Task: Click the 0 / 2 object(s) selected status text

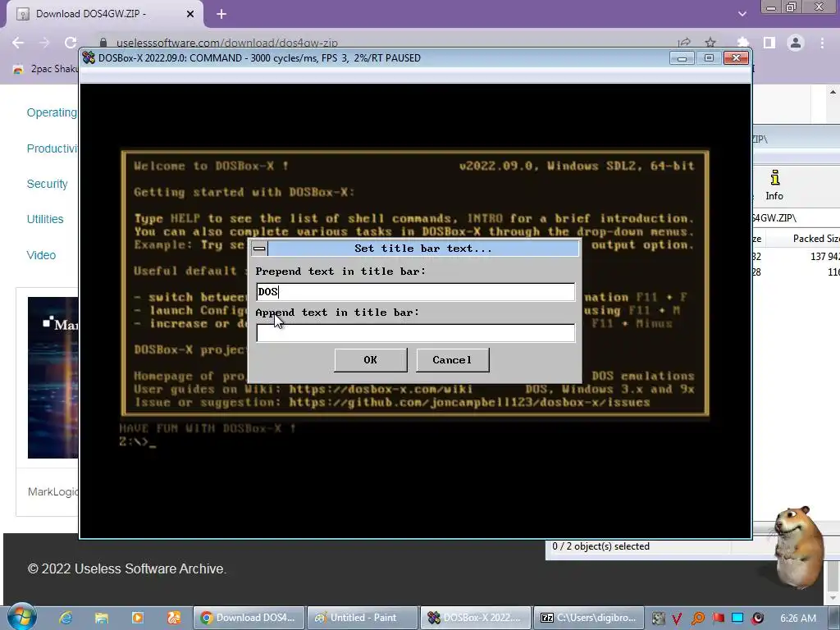Action: (x=600, y=546)
